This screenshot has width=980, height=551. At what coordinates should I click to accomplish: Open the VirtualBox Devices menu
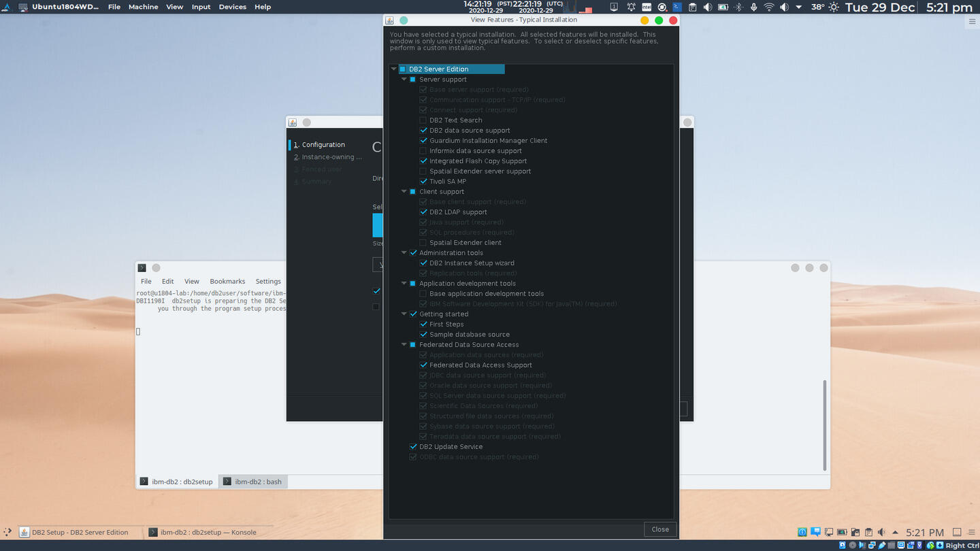click(232, 7)
